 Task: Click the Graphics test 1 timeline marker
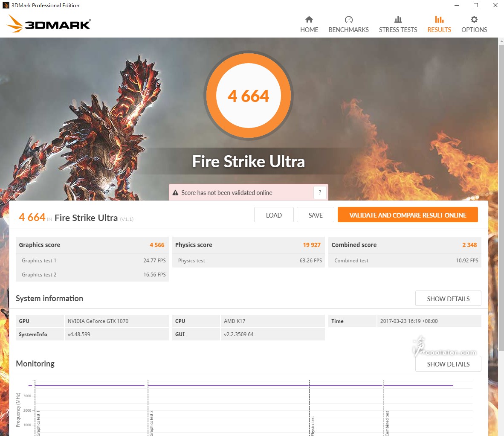coord(35,408)
